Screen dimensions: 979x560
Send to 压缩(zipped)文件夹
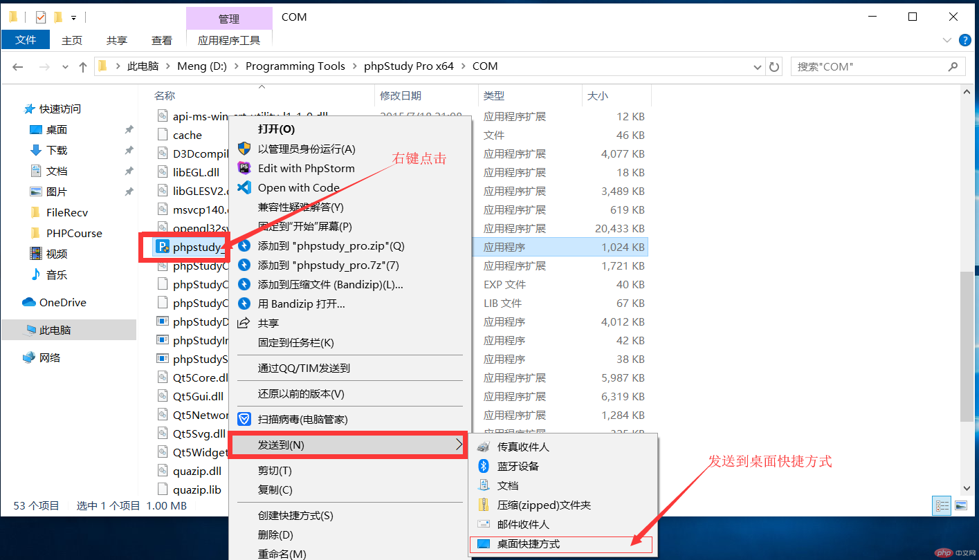coord(562,505)
